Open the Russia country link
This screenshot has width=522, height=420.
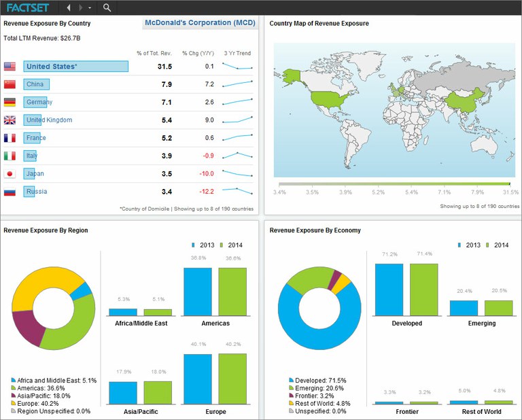37,192
